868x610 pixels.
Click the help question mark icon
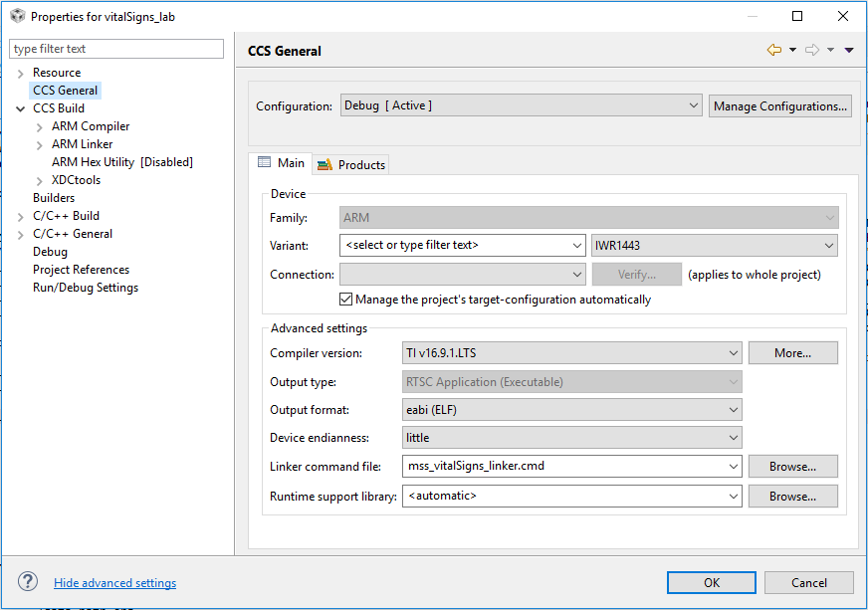[x=28, y=582]
